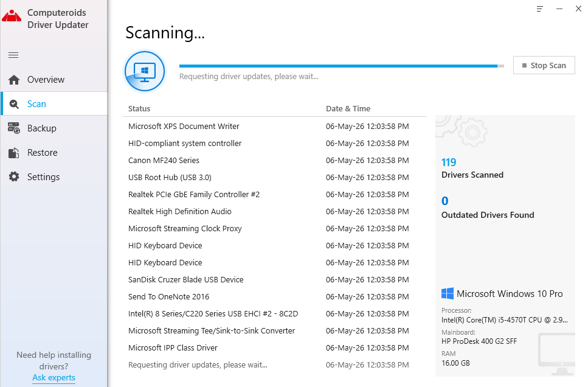Open the Overview section
This screenshot has height=387, width=588.
pyautogui.click(x=54, y=80)
